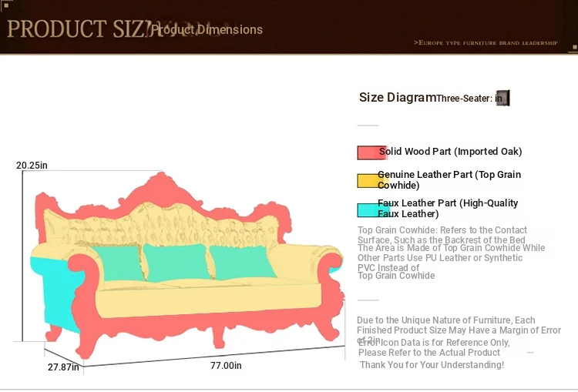The height and width of the screenshot is (392, 578).
Task: Click the 77.00in width dimension label
Action: pyautogui.click(x=226, y=365)
